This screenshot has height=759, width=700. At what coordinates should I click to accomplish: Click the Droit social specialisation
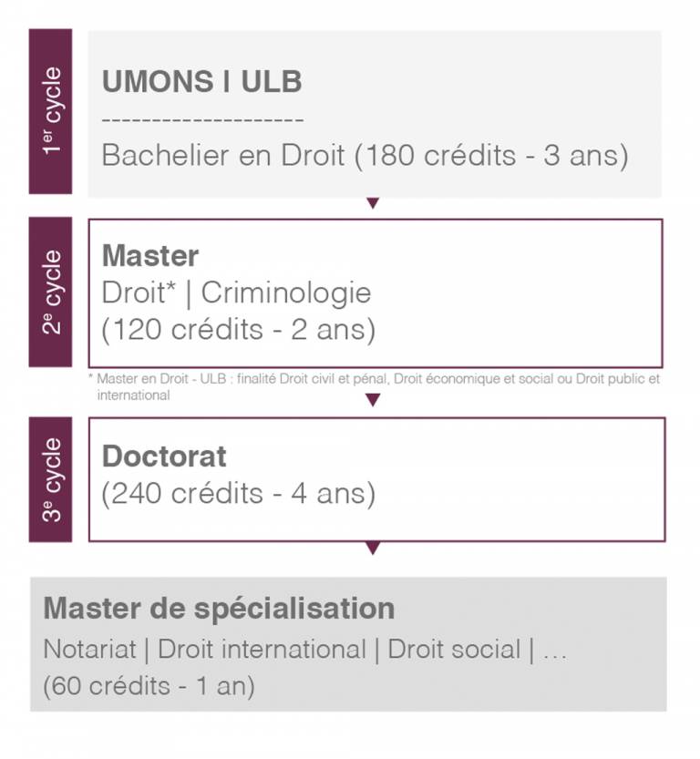pos(454,649)
